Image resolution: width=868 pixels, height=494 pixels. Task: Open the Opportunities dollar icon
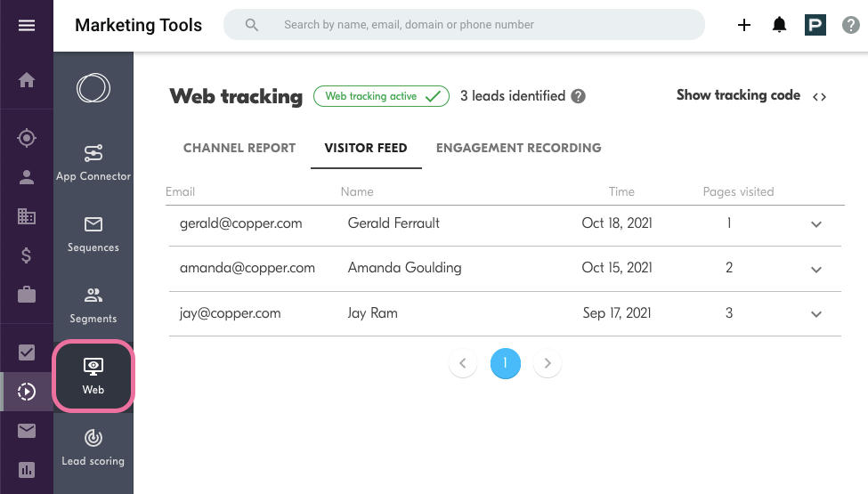pos(27,255)
